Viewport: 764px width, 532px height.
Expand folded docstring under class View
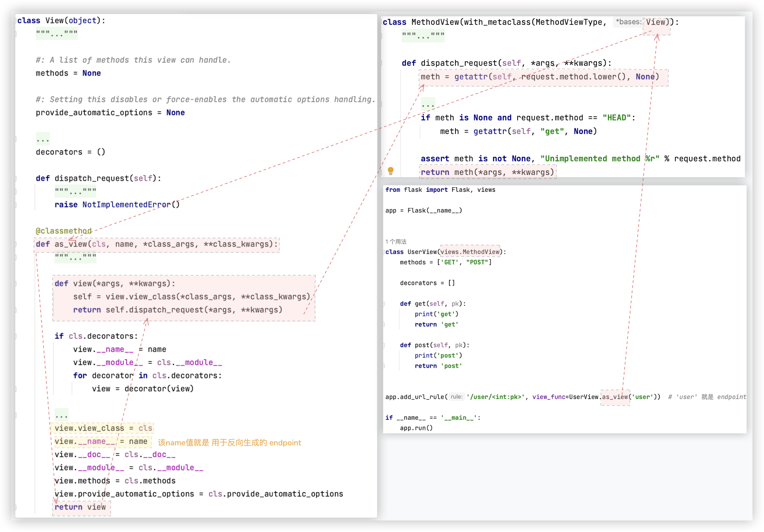[x=57, y=34]
